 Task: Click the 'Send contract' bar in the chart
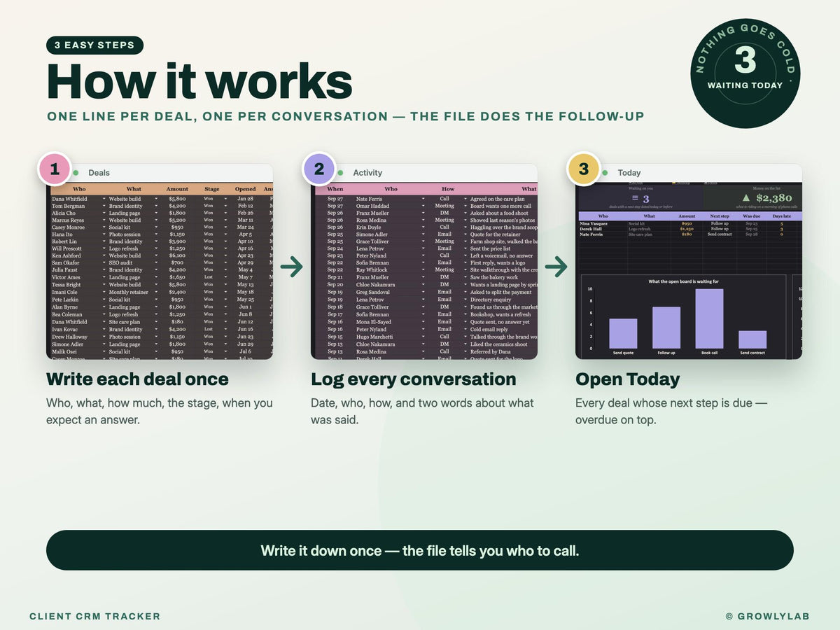[752, 339]
